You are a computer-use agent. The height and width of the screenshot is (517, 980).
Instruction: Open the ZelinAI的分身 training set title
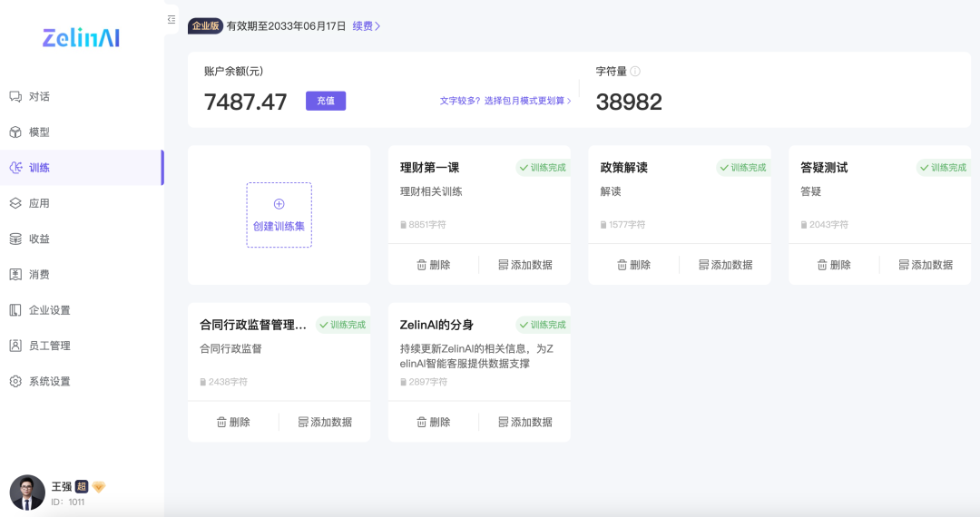pyautogui.click(x=436, y=325)
